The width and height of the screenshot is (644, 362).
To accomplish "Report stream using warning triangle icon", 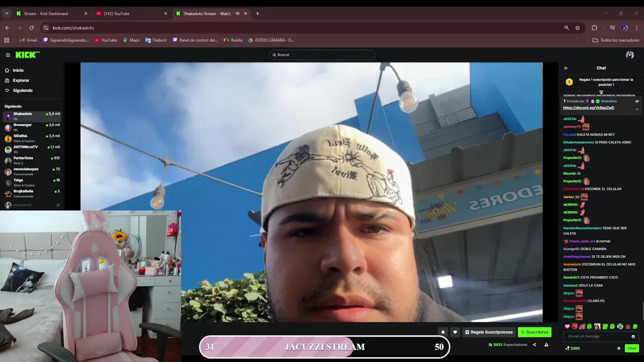I will pos(546,345).
